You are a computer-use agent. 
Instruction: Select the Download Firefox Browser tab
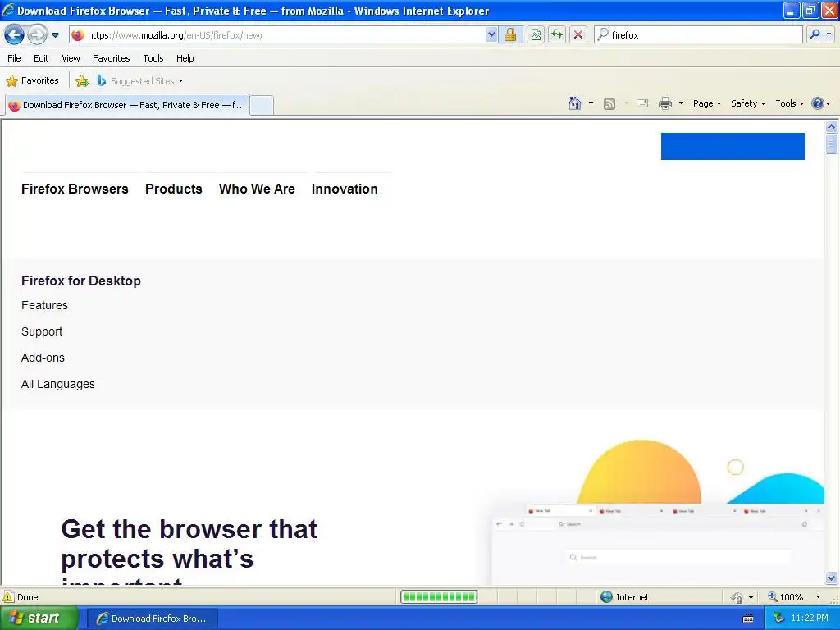pyautogui.click(x=127, y=105)
